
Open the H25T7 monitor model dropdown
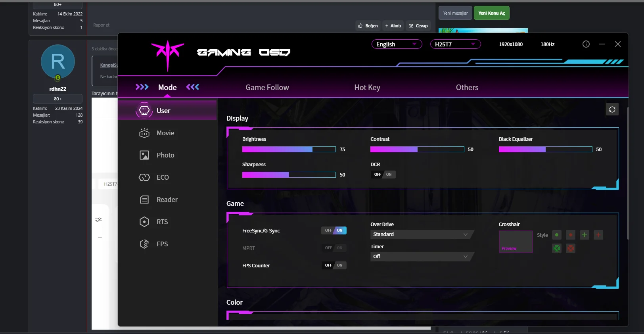[456, 44]
